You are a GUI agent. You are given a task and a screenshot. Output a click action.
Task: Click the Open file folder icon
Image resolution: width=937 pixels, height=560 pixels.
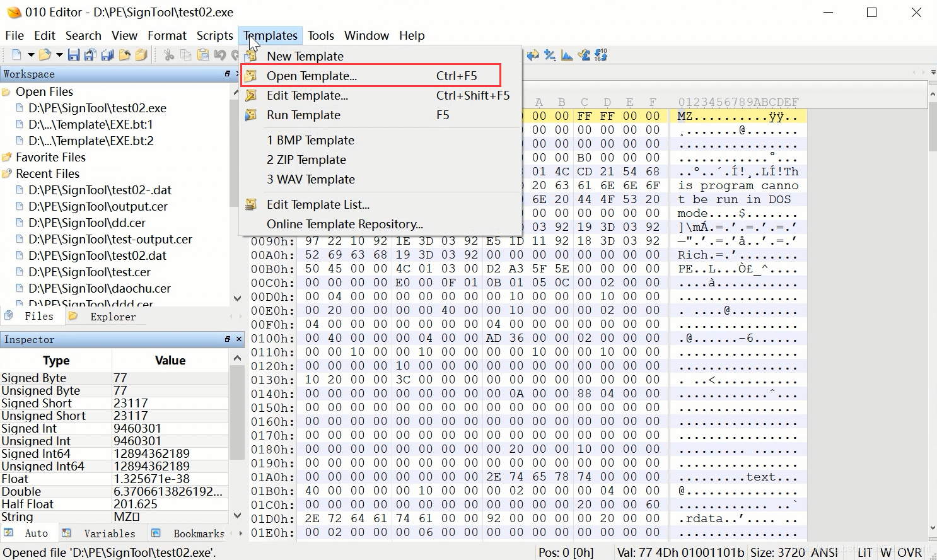(45, 55)
